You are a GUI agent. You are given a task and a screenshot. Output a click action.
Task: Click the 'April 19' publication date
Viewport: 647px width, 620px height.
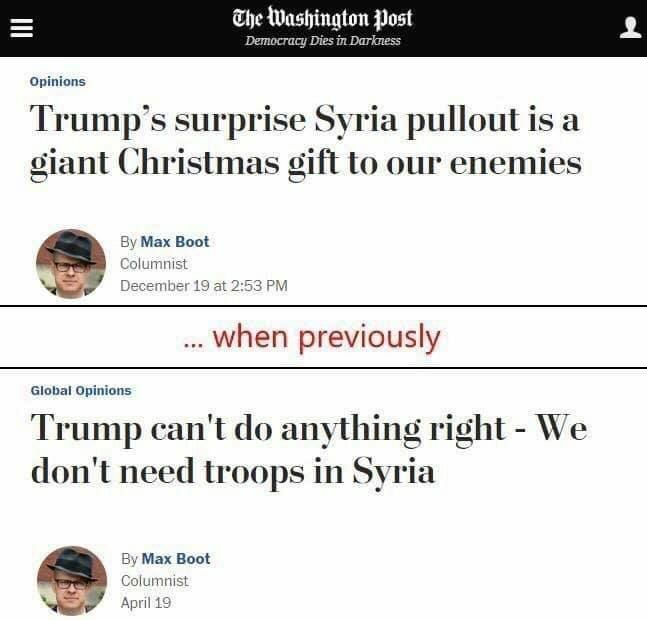pyautogui.click(x=146, y=603)
